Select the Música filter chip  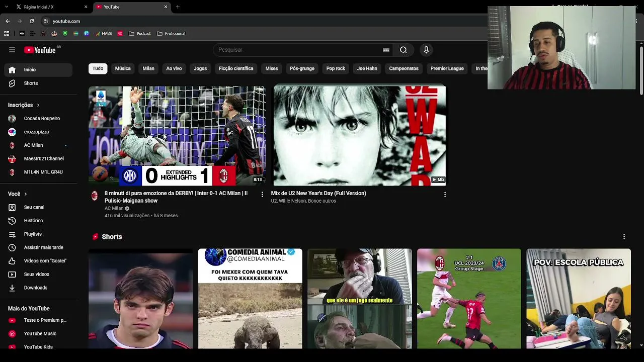pyautogui.click(x=123, y=68)
